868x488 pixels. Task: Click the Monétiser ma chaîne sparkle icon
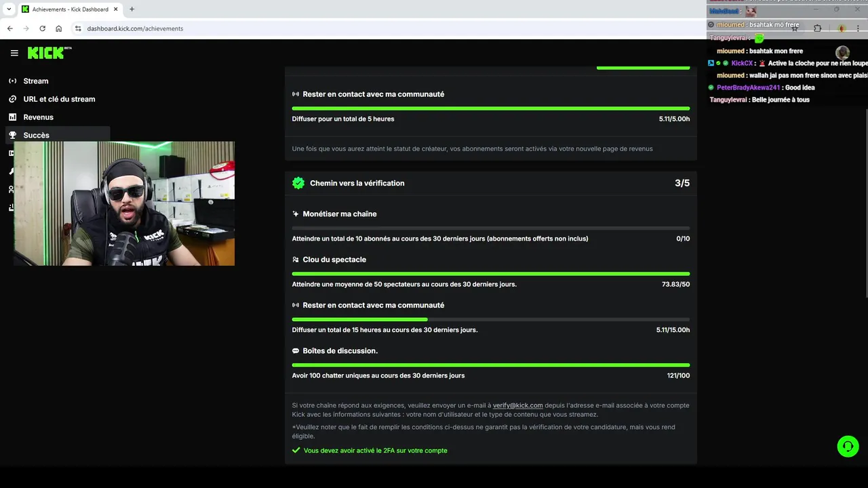pyautogui.click(x=296, y=213)
